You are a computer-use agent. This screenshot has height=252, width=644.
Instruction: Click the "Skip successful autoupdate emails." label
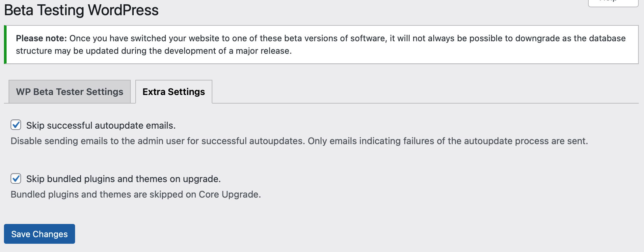(101, 126)
